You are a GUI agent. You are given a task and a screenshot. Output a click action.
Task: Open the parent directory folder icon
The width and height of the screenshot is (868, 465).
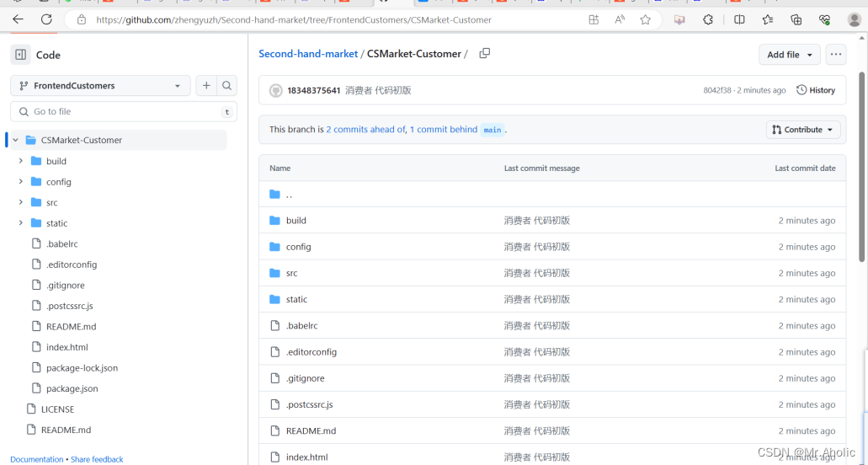274,195
